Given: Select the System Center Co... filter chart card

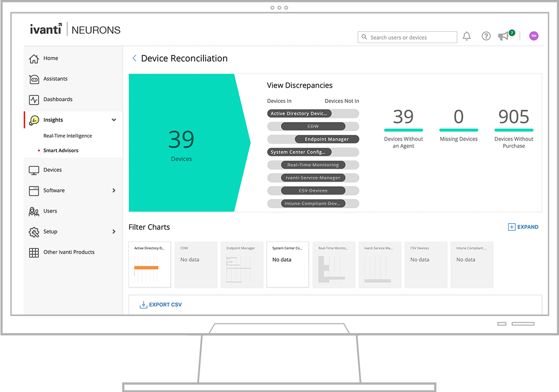Looking at the screenshot, I should point(288,265).
